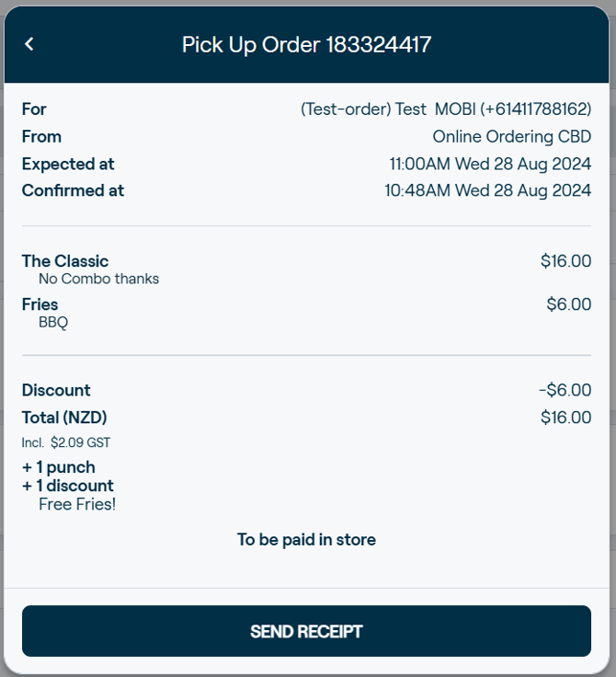Image resolution: width=616 pixels, height=677 pixels.
Task: Click the Online Ordering CBD store name
Action: 511,136
